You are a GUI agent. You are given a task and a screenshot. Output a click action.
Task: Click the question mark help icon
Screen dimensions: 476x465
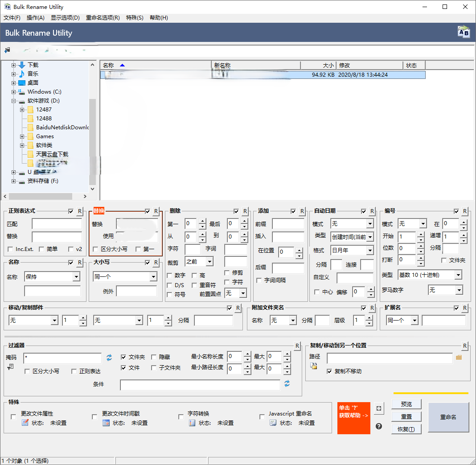pyautogui.click(x=378, y=426)
